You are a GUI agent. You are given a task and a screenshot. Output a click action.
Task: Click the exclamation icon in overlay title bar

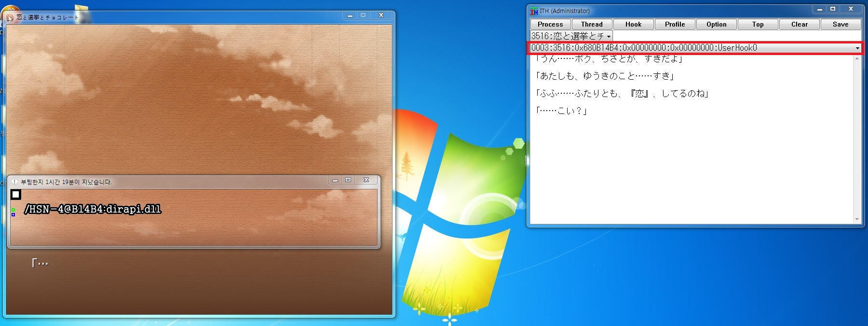[x=14, y=182]
